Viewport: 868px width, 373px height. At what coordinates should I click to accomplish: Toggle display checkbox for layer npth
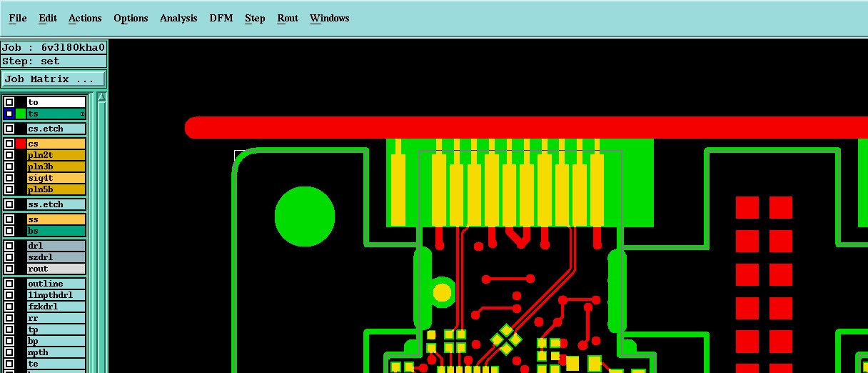tap(9, 352)
